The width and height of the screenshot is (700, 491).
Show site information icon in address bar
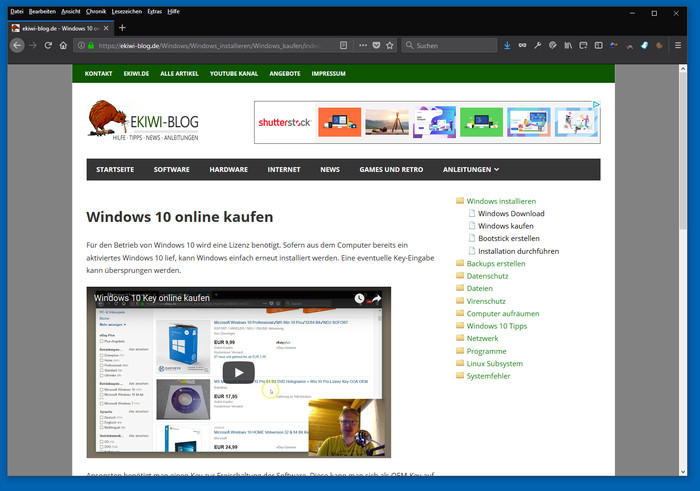(81, 45)
